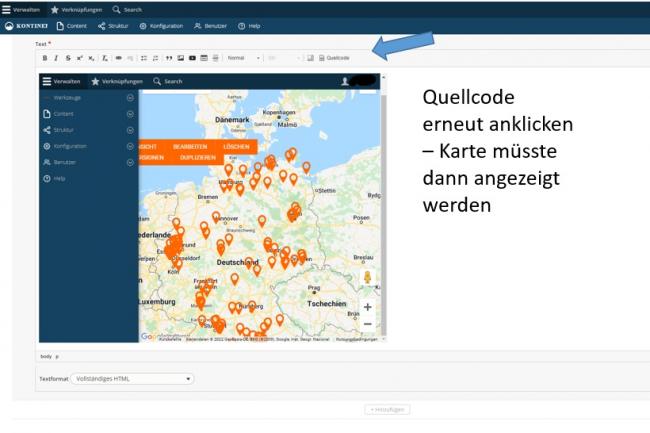650x433 pixels.
Task: Toggle bold formatting in the text editor
Action: click(x=45, y=58)
